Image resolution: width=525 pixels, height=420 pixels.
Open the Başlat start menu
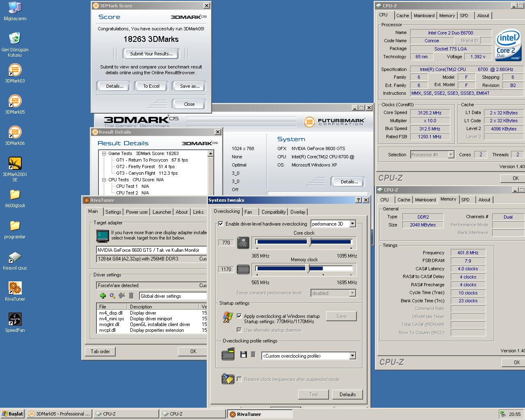13,414
